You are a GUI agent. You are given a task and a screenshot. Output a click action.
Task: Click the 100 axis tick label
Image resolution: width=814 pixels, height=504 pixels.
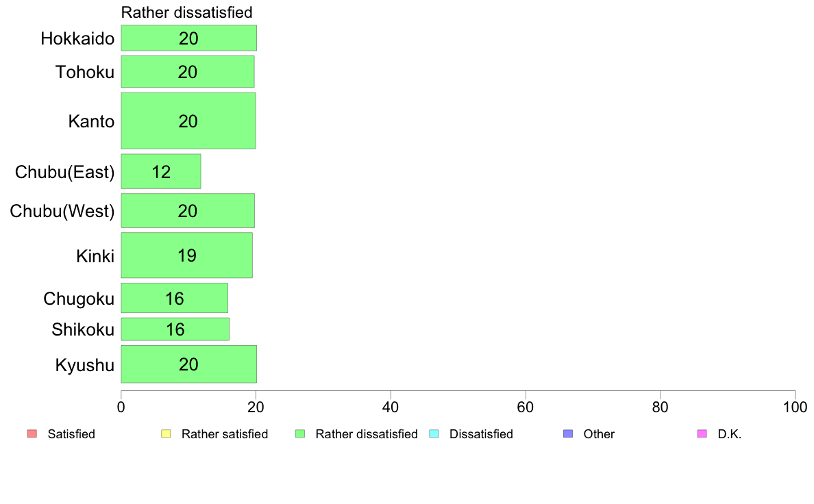coord(795,407)
